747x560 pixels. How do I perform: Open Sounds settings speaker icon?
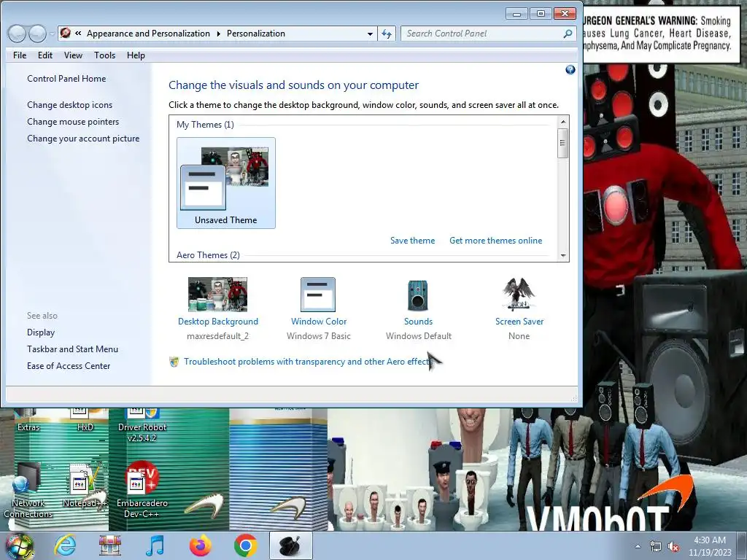tap(418, 295)
